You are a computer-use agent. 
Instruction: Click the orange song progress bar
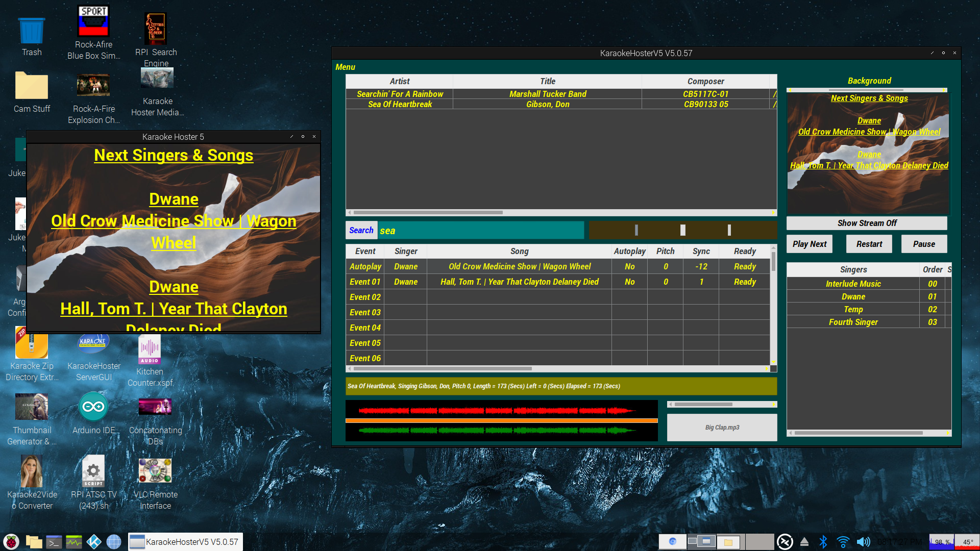point(501,420)
